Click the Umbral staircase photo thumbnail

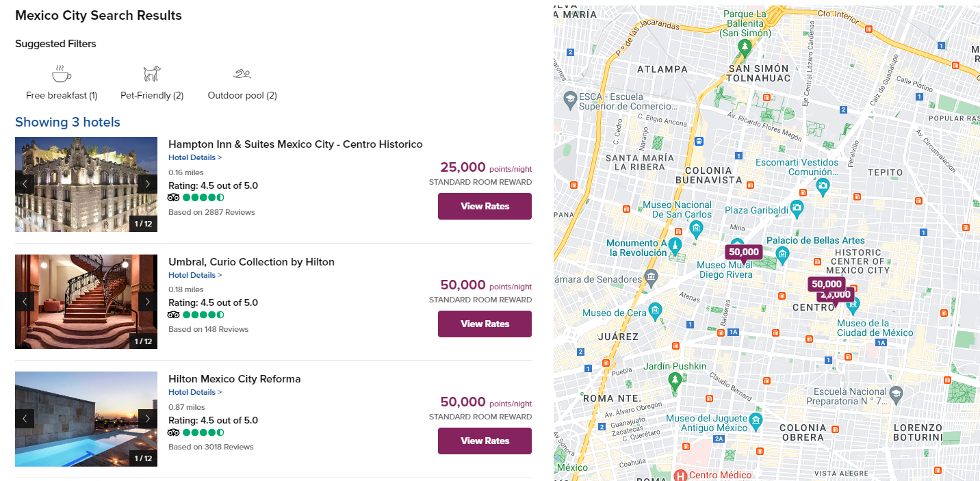coord(86,301)
